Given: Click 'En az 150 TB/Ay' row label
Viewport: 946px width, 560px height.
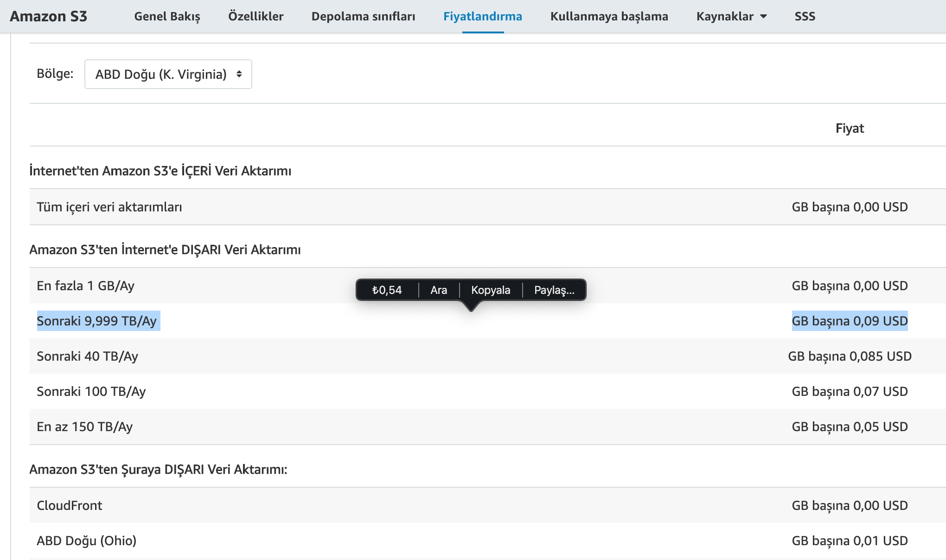Looking at the screenshot, I should [x=84, y=427].
